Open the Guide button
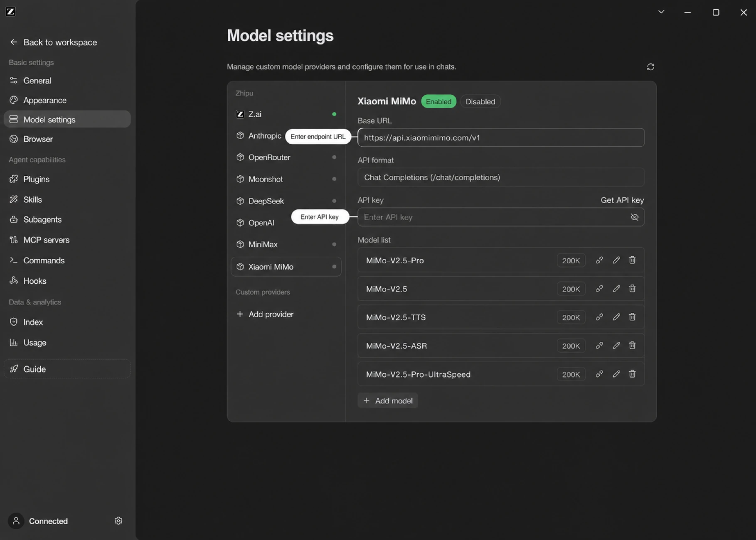 (67, 369)
